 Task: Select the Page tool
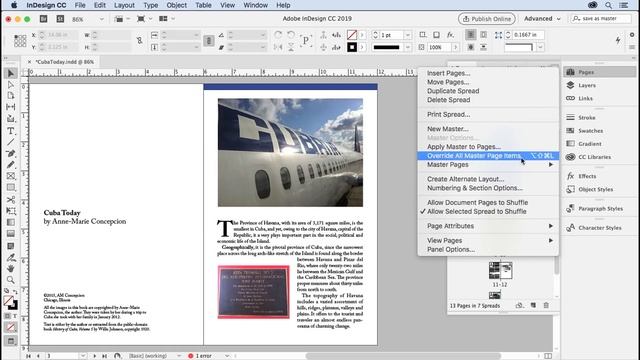click(x=11, y=96)
